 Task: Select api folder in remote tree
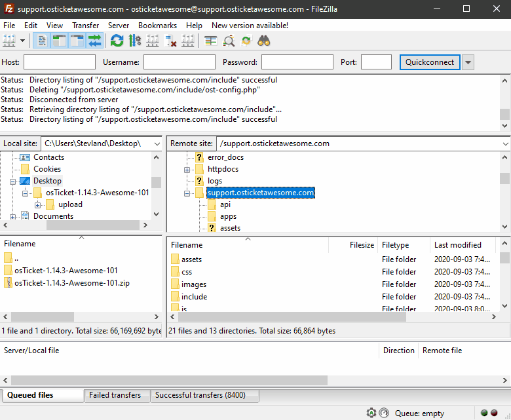225,204
